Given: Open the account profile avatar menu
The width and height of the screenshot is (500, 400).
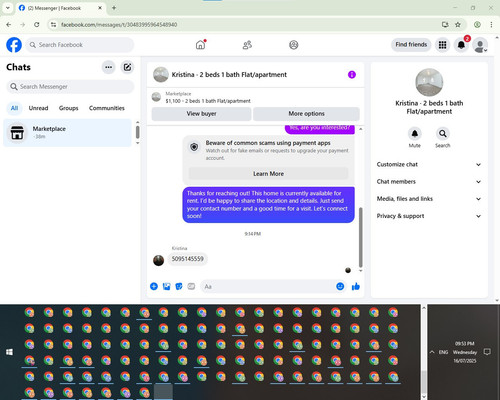Looking at the screenshot, I should click(x=480, y=45).
